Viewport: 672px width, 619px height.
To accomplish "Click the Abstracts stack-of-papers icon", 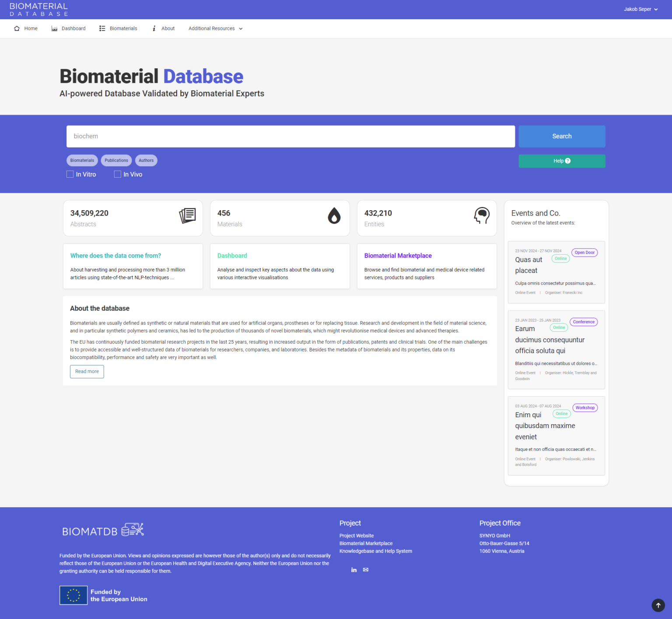I will [187, 215].
